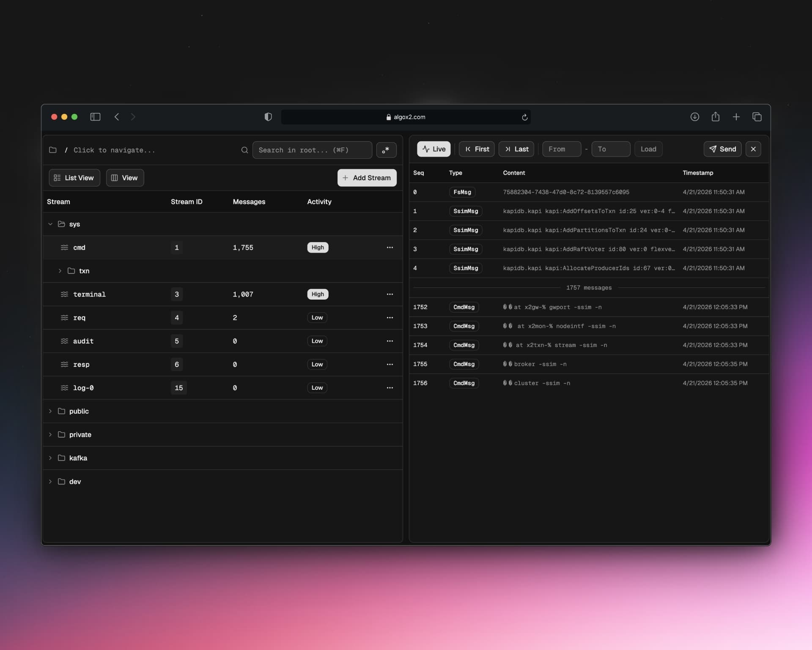
Task: Expand the kafka folder
Action: click(x=50, y=458)
